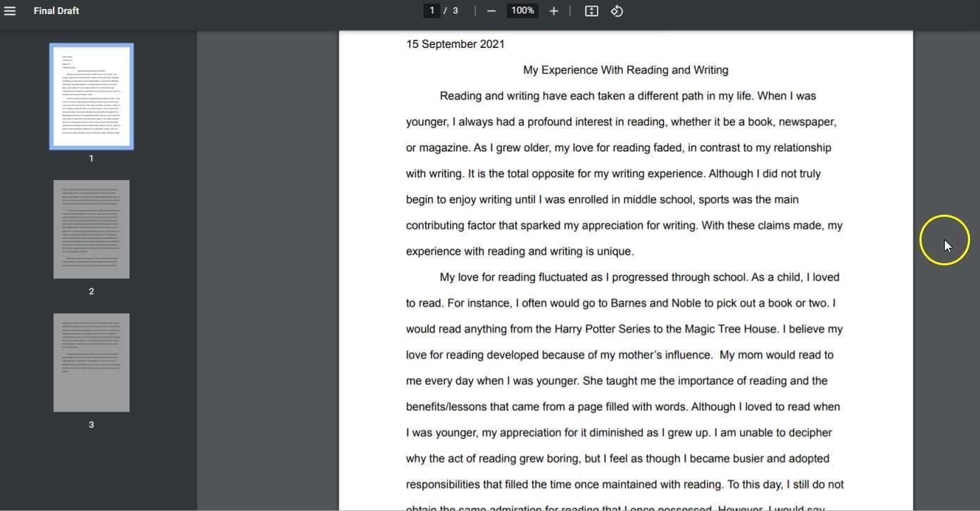Open the hamburger sidebar menu
Screen dimensions: 980x511
click(x=11, y=10)
